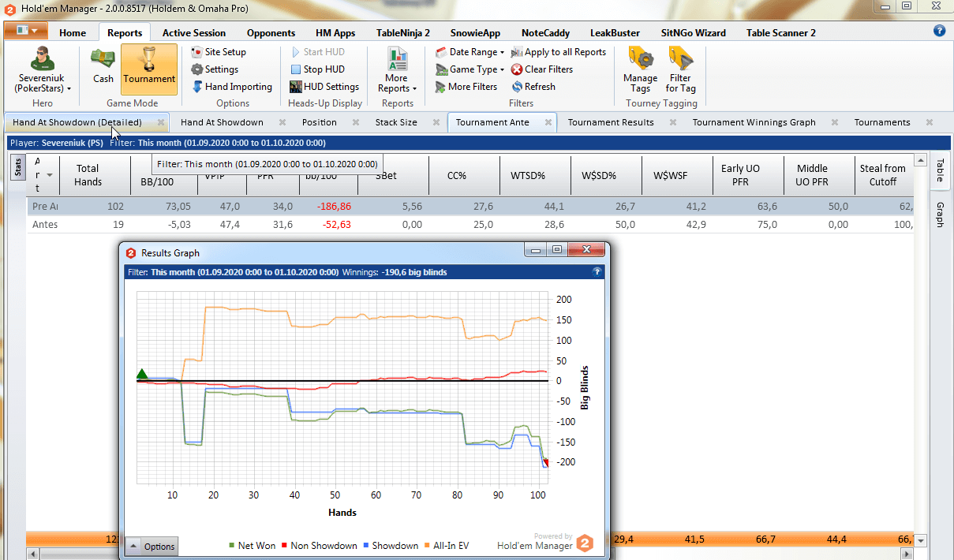This screenshot has width=954, height=560.
Task: Select the HM Apps ribbon tab
Action: [x=335, y=33]
